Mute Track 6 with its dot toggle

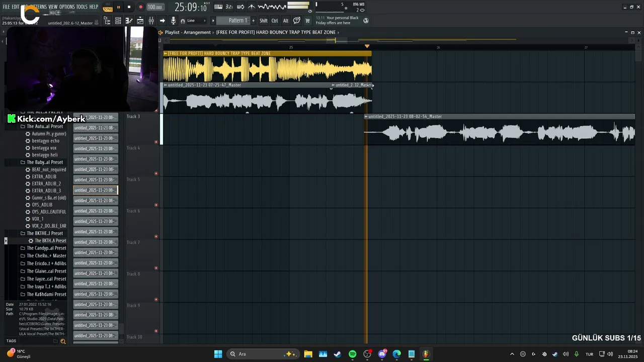tap(156, 236)
